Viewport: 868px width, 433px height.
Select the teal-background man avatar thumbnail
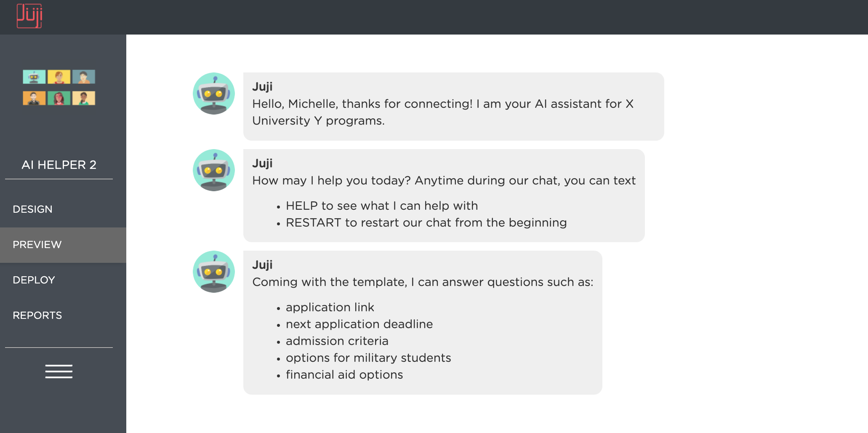(x=84, y=77)
